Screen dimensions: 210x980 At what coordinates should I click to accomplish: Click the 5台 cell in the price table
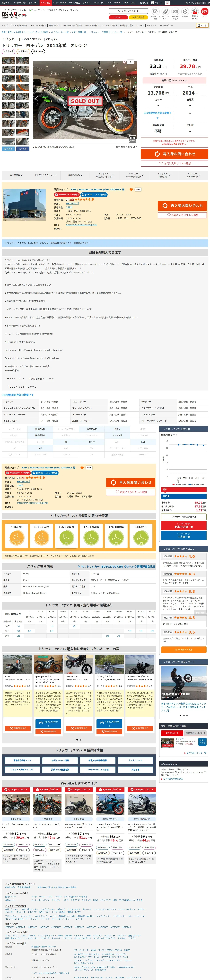tap(18, 626)
